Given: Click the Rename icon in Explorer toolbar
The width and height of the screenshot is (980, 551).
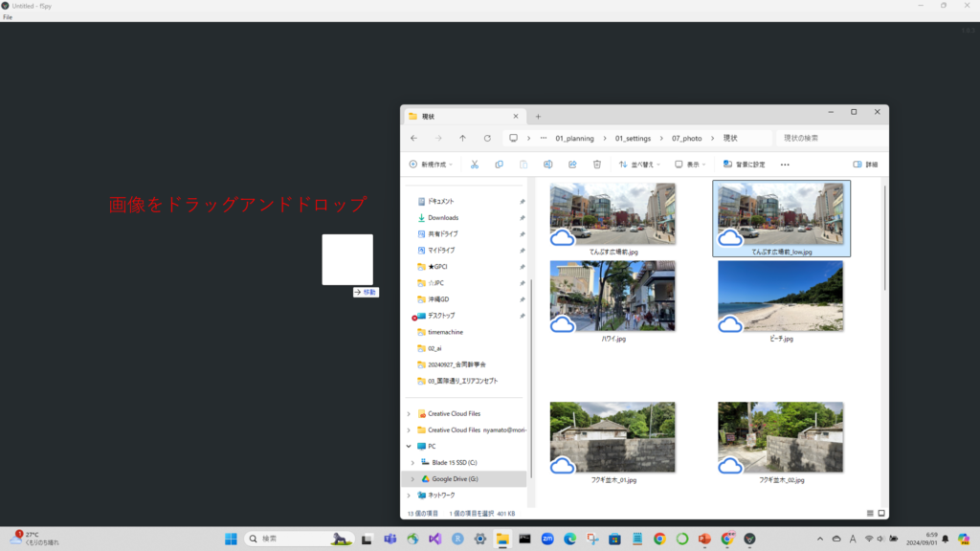Looking at the screenshot, I should [x=548, y=165].
